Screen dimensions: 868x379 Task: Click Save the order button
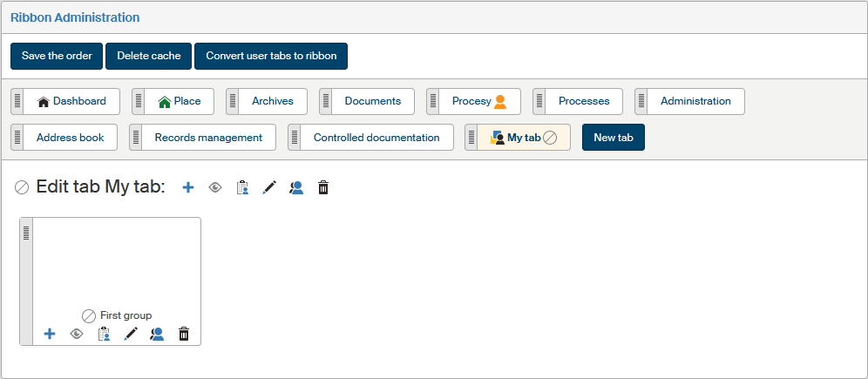[x=57, y=56]
